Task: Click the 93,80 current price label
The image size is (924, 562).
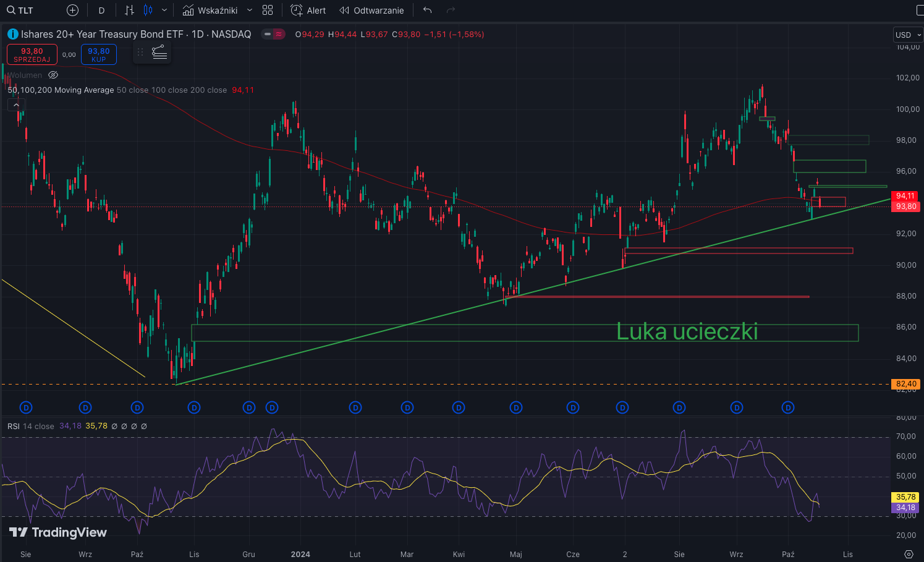Action: [905, 206]
